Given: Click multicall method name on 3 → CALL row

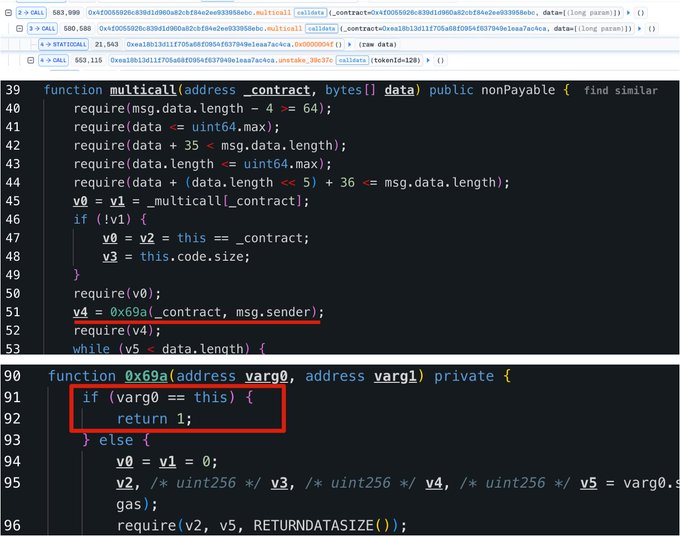Looking at the screenshot, I should 284,29.
